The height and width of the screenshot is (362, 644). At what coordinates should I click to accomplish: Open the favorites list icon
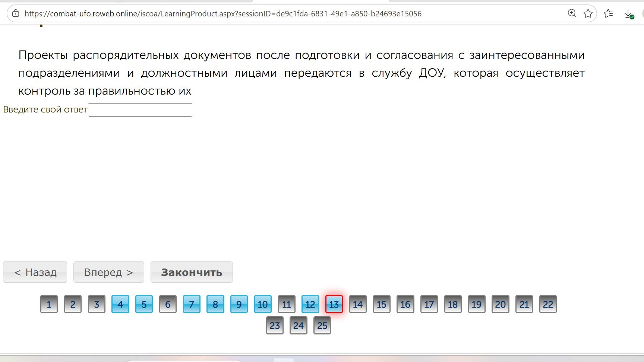[608, 14]
